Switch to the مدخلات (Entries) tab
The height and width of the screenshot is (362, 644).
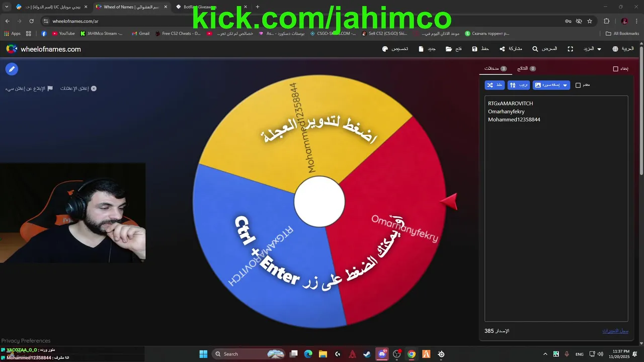pos(495,68)
